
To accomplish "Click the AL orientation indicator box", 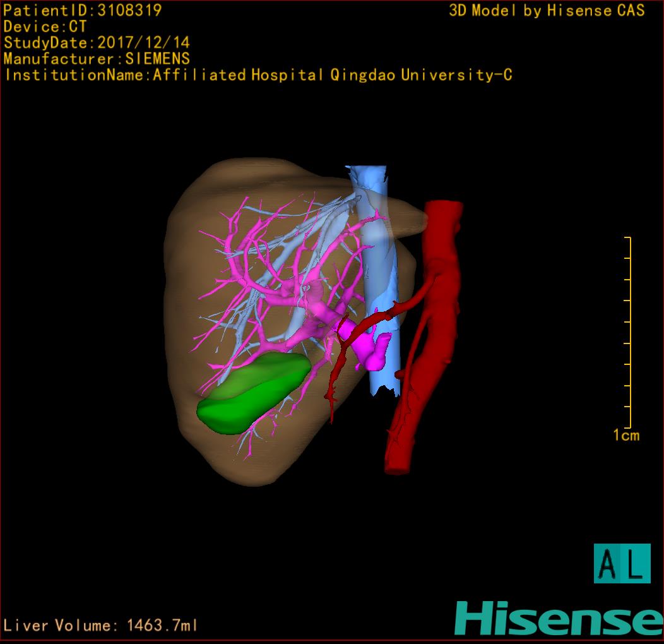I will click(622, 563).
